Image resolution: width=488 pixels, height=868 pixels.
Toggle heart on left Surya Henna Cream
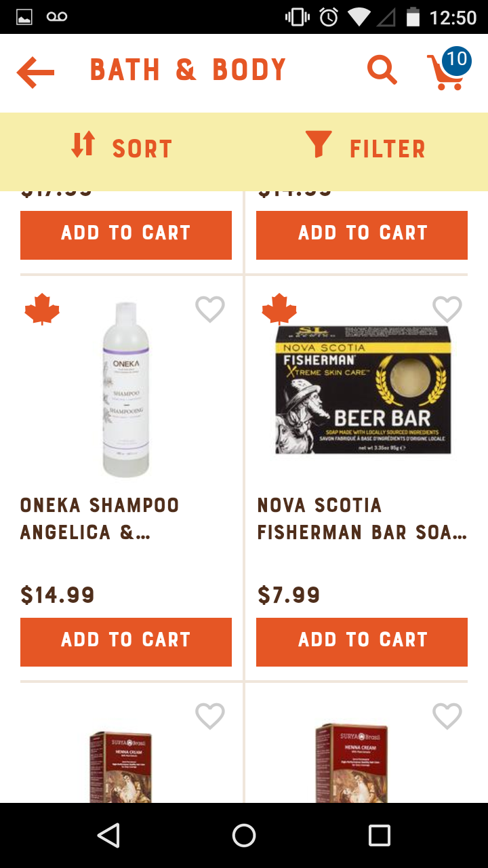tap(210, 716)
